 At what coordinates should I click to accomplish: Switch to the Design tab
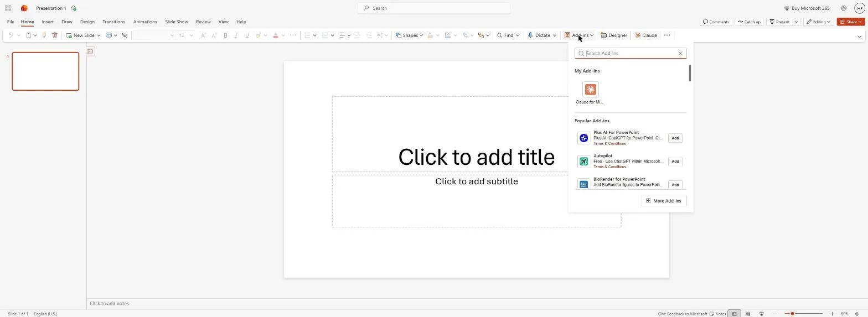pyautogui.click(x=87, y=22)
